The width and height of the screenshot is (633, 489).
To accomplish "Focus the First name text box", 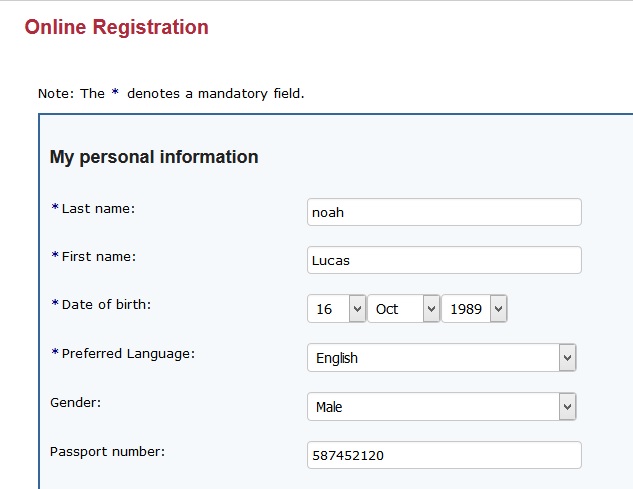I will 444,260.
